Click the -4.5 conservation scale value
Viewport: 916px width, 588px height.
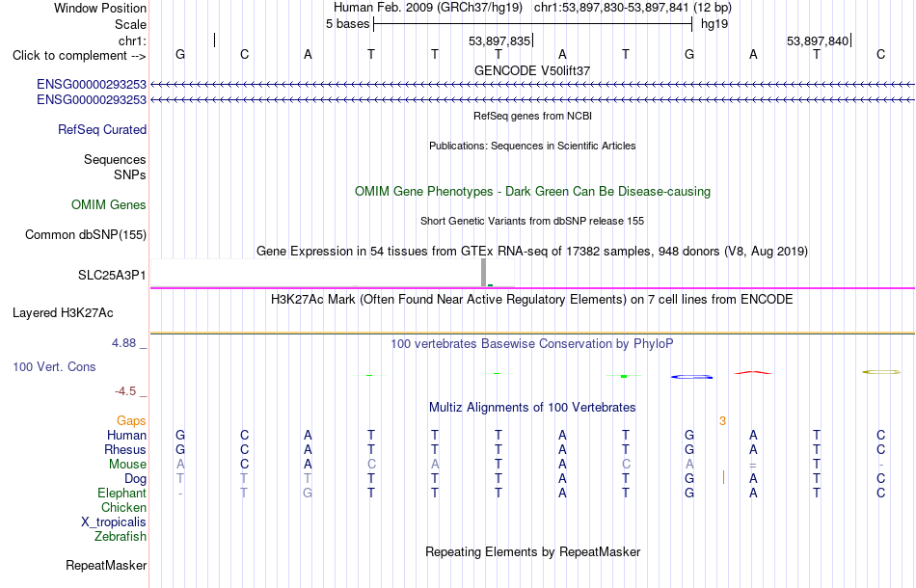[125, 391]
